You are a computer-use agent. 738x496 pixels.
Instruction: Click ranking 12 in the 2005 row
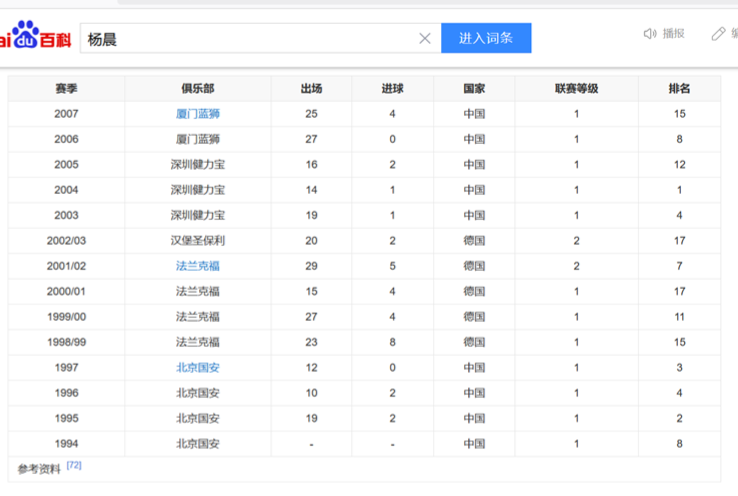[x=680, y=165]
